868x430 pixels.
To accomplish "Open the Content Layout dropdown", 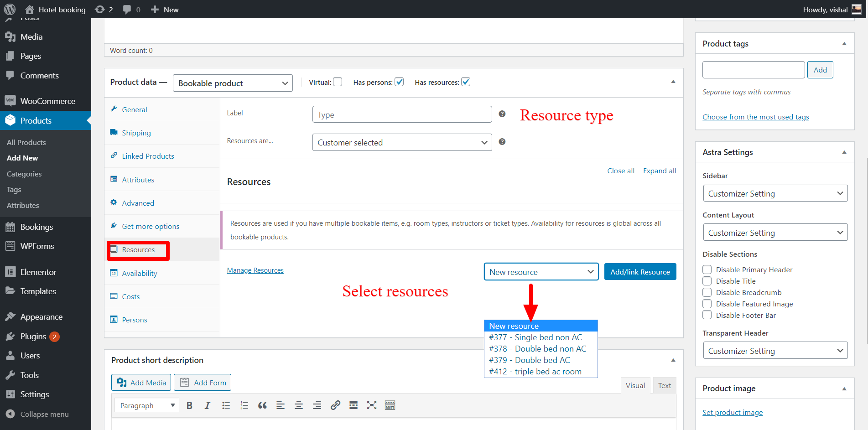I will click(x=775, y=233).
